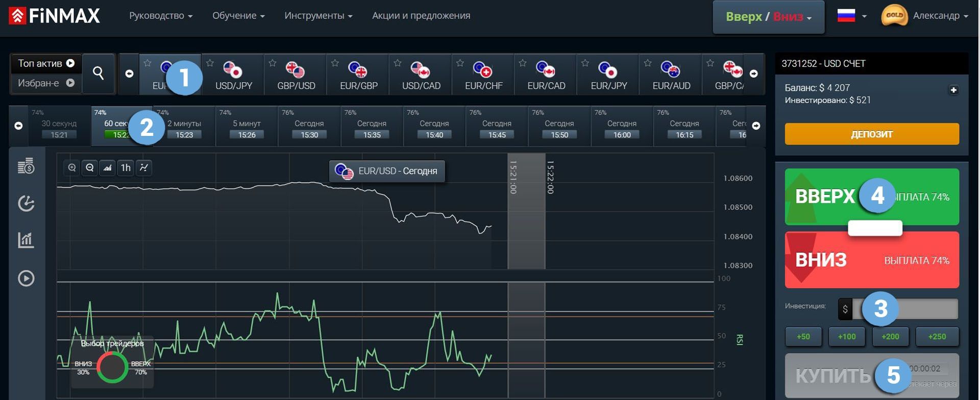The width and height of the screenshot is (980, 400).
Task: Choose the 2 минуты 15:23 expiry
Action: click(184, 126)
